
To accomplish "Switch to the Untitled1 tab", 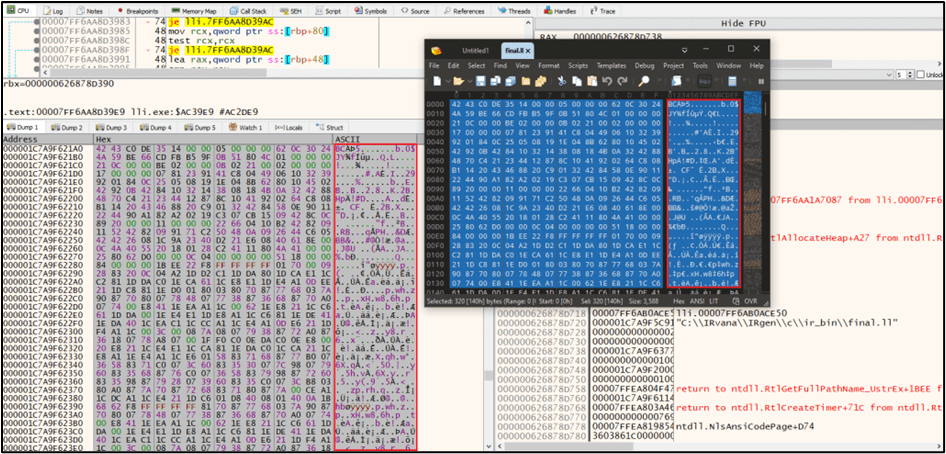I will tap(475, 48).
